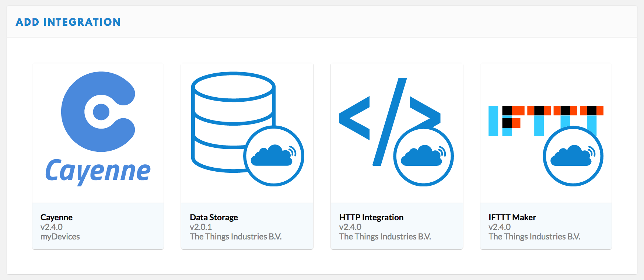Click The Things Industries B.V. under IFTTT Maker
Image resolution: width=644 pixels, height=280 pixels.
tap(534, 237)
